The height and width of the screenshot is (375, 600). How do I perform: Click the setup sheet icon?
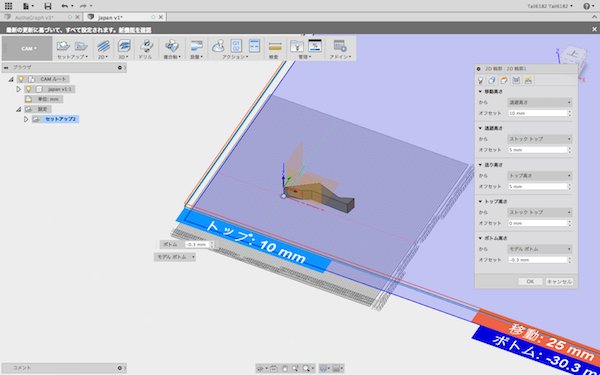254,46
